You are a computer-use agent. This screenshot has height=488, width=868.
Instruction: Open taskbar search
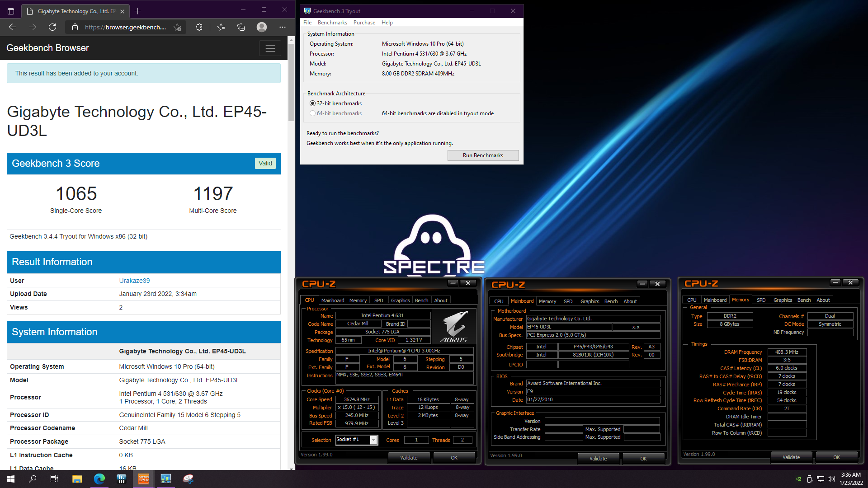(33, 479)
